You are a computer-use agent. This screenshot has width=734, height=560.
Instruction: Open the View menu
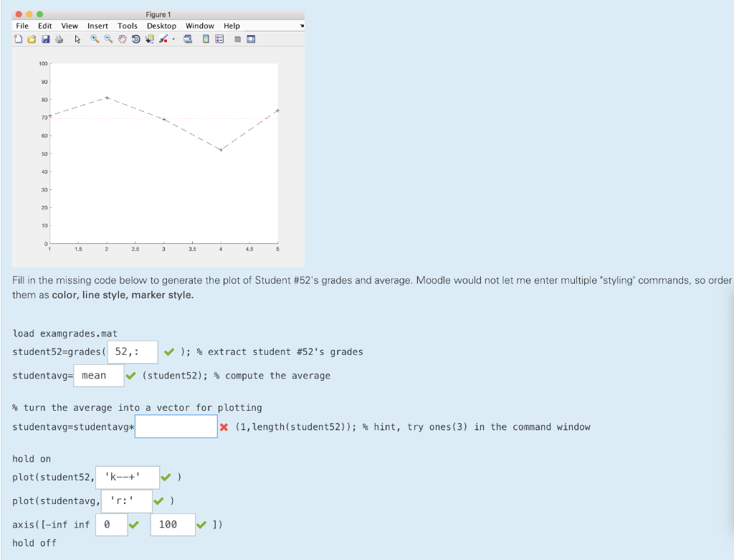pos(70,27)
